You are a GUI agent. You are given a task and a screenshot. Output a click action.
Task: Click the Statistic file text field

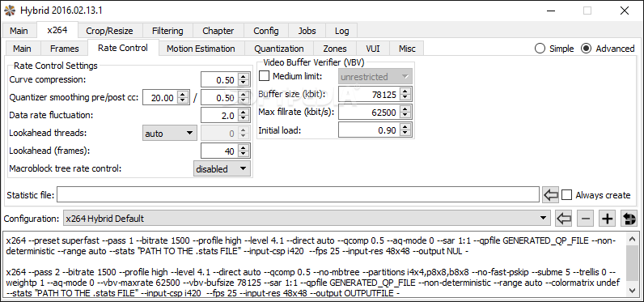pos(298,195)
